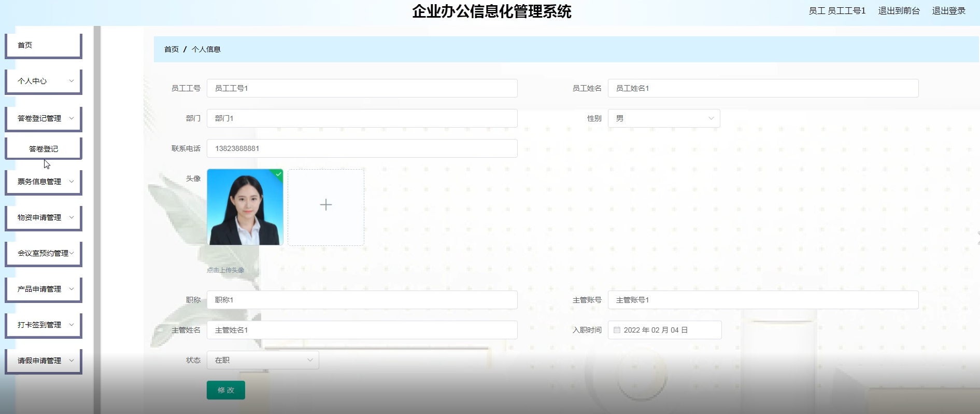Click 个人信息 breadcrumb text
This screenshot has width=980, height=414.
pyautogui.click(x=206, y=49)
